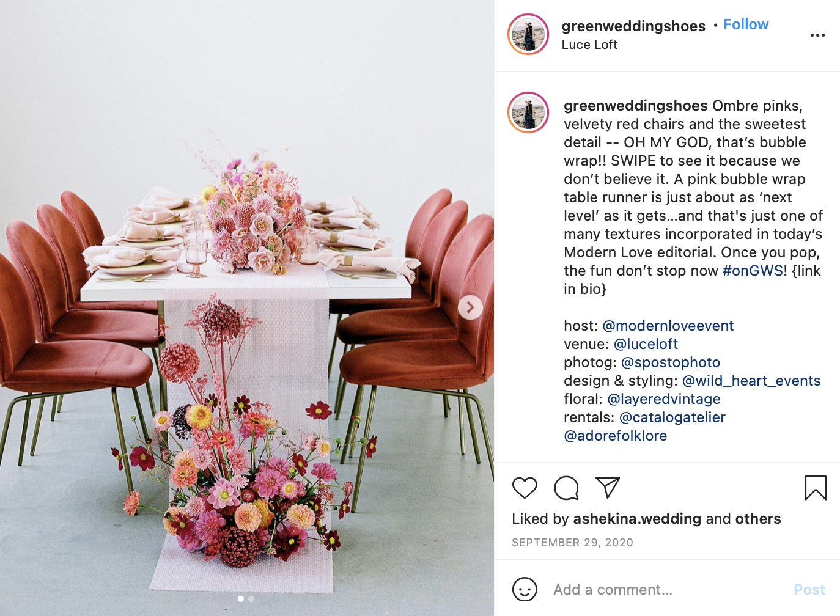Visit the @spostophoto profile
840x616 pixels.
pyautogui.click(x=671, y=362)
